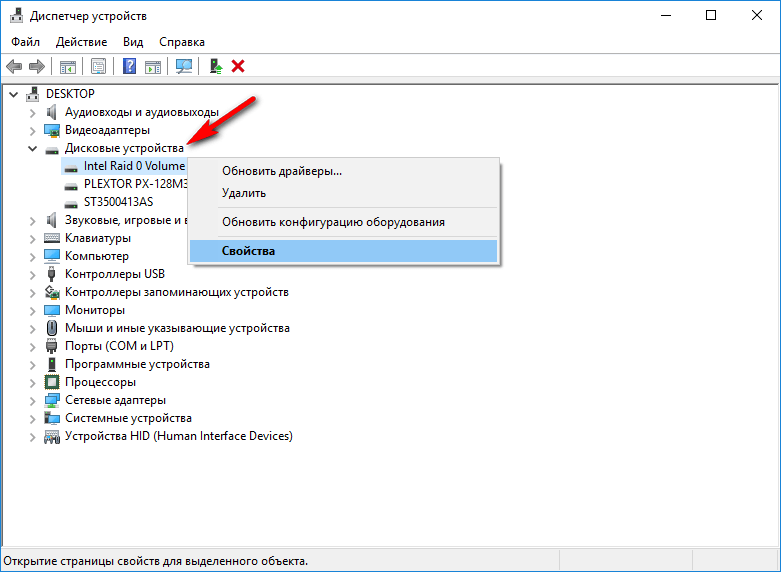Choose Обновить драйверы... from context menu

coord(344,171)
